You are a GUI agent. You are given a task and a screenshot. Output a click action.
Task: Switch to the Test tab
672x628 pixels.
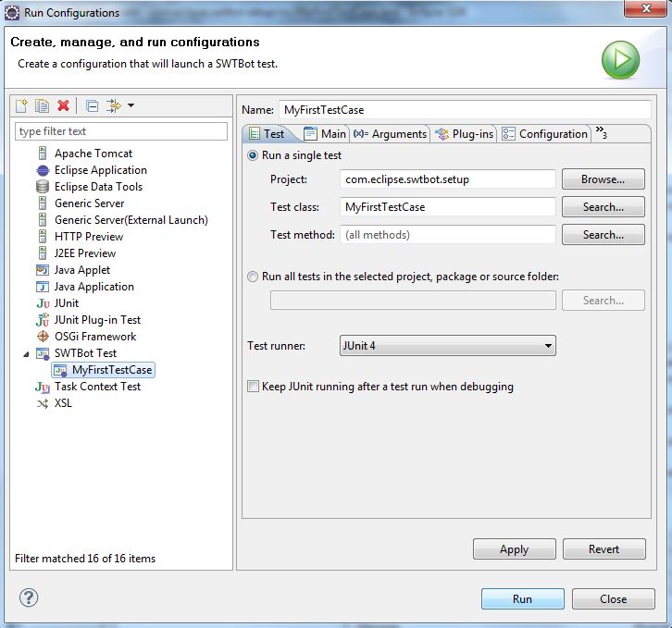267,134
